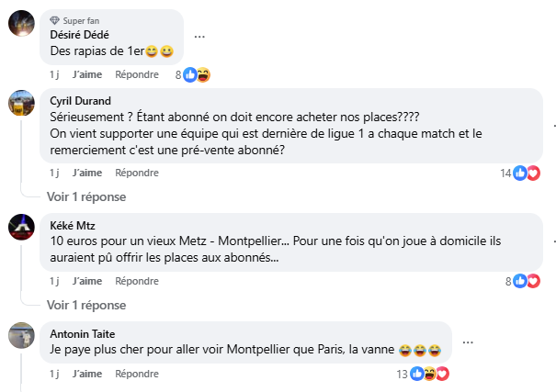This screenshot has height=392, width=556.
Task: Open Antonin Taite's name link
Action: tap(84, 333)
